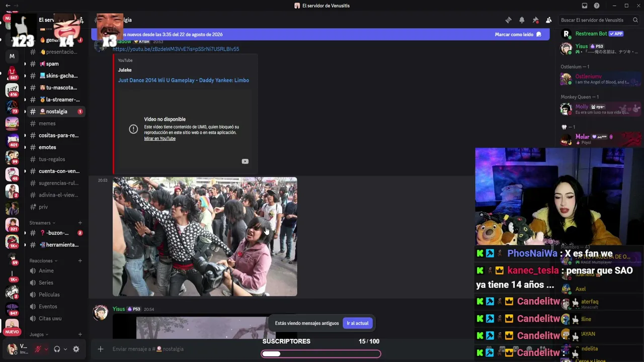Toggle microphone mute in user panel
Image resolution: width=644 pixels, height=362 pixels.
(38, 349)
